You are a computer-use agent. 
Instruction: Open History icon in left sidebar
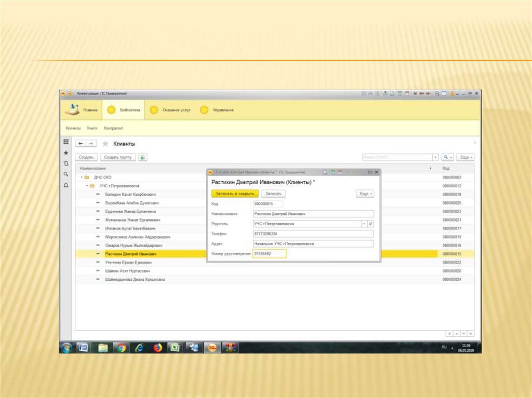click(x=66, y=163)
